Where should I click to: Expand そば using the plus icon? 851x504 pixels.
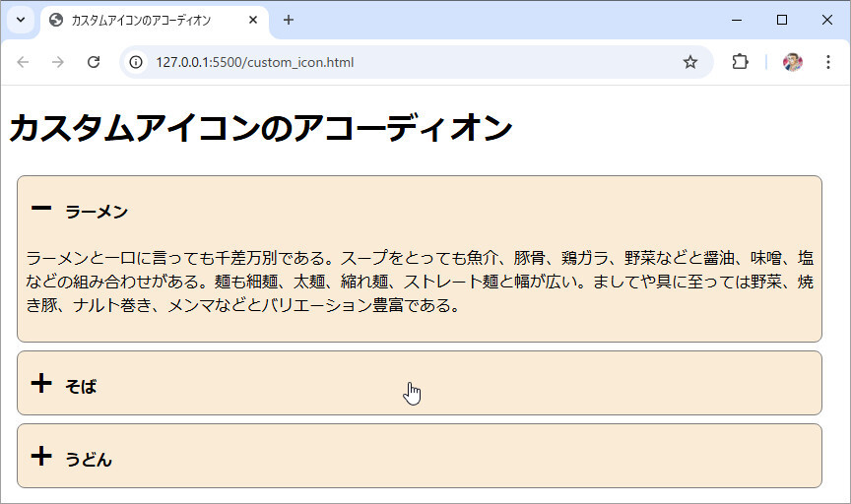coord(41,384)
